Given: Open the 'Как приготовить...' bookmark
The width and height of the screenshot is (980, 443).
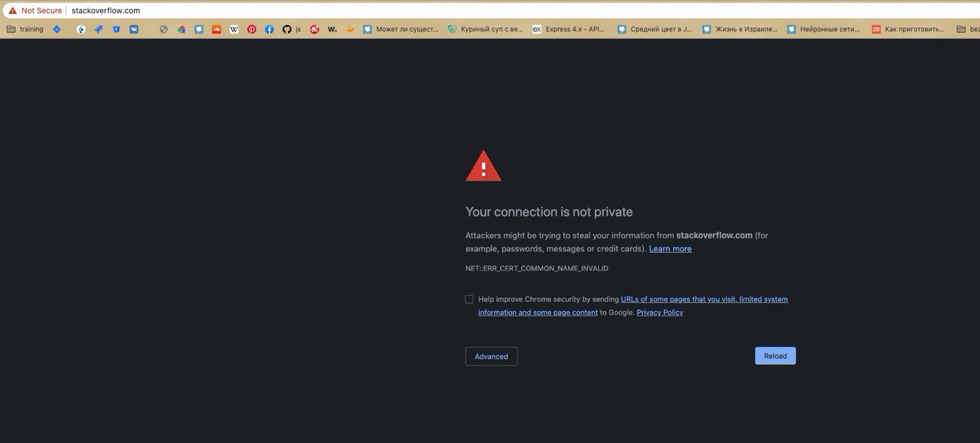Looking at the screenshot, I should 909,29.
